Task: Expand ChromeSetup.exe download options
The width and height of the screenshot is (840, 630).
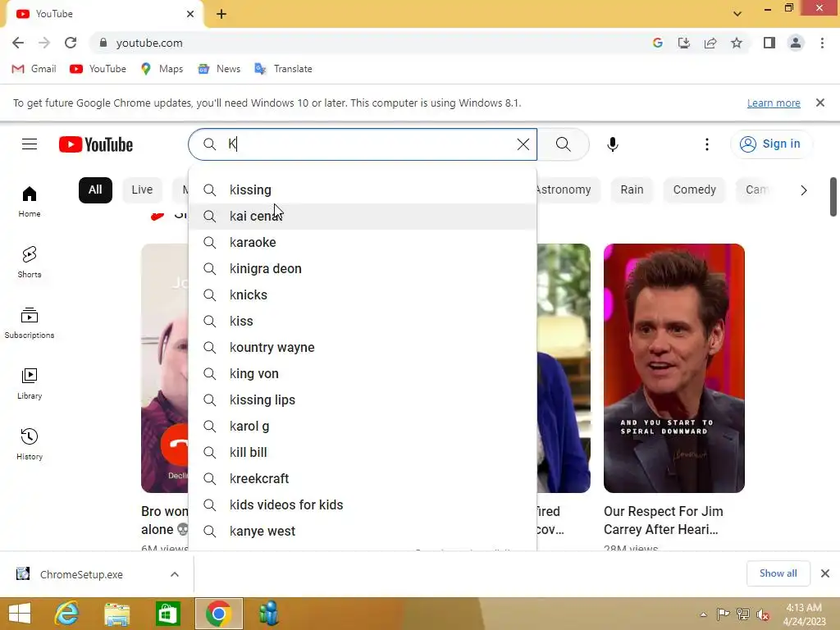Action: click(174, 574)
